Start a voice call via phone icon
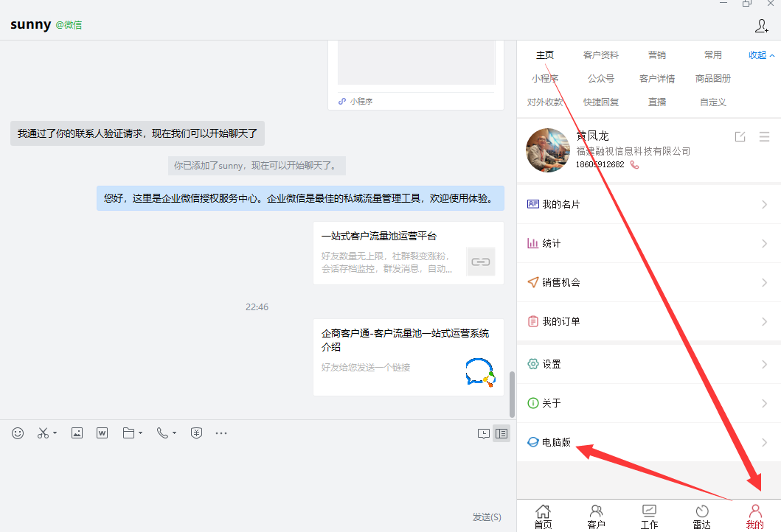The width and height of the screenshot is (781, 532). click(162, 433)
